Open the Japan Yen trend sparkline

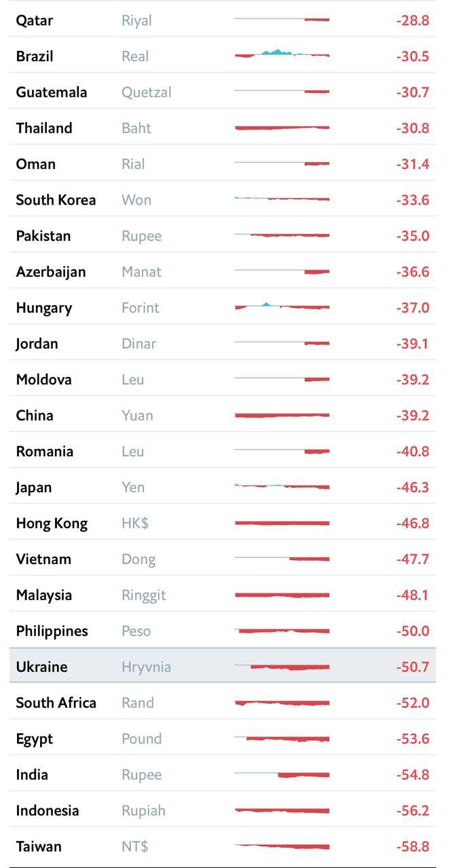coord(282,486)
